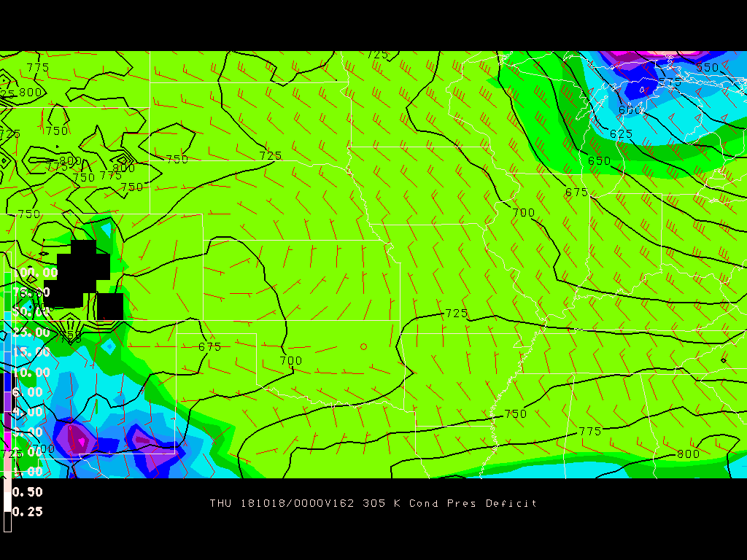
Task: Click the 15.00 legend value
Action: (x=31, y=352)
